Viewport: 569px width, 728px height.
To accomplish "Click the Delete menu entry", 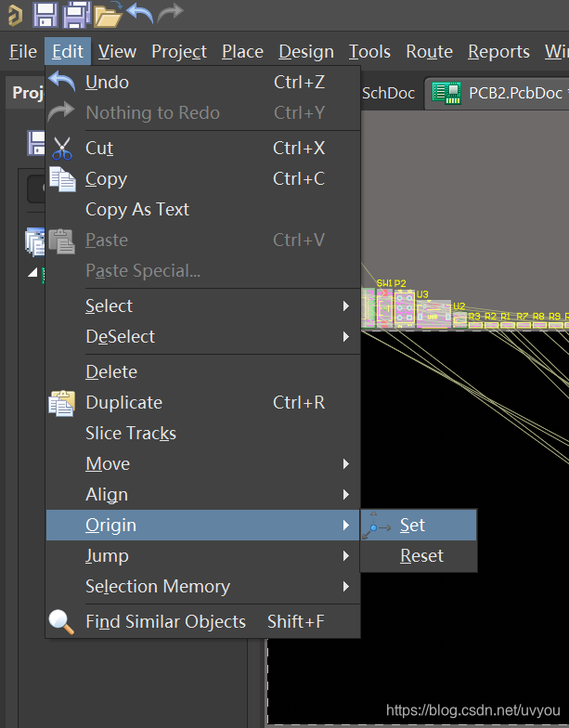I will point(111,372).
